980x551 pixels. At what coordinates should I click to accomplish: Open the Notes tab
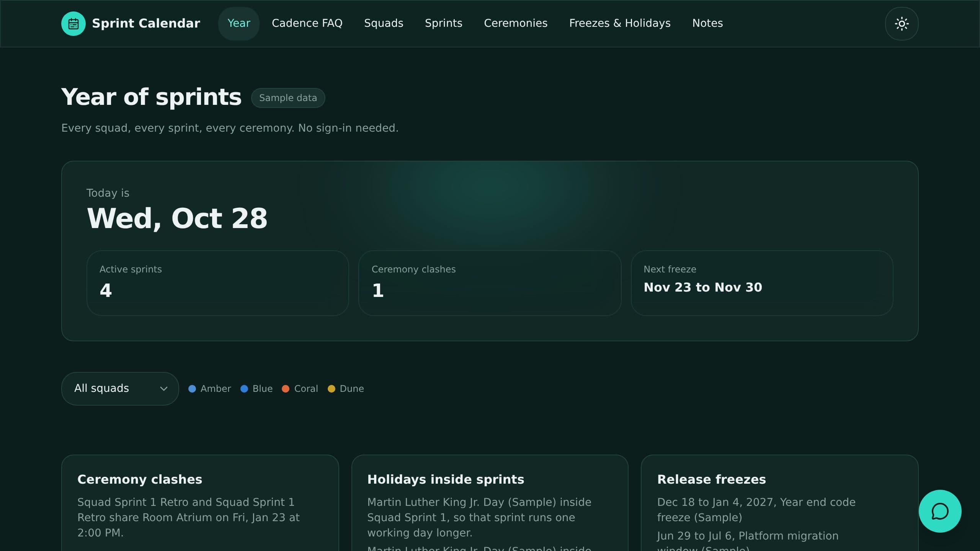tap(707, 23)
